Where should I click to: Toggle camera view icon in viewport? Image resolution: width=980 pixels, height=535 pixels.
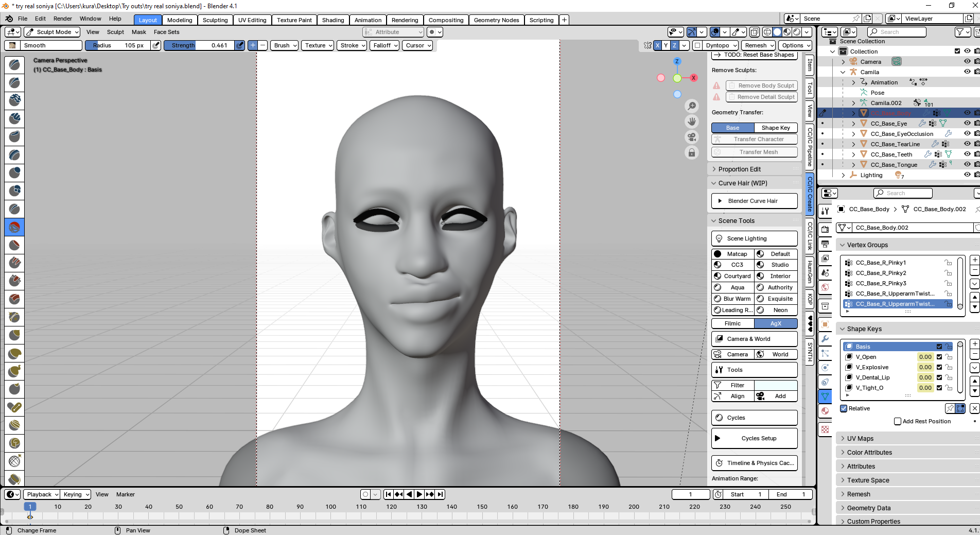692,137
